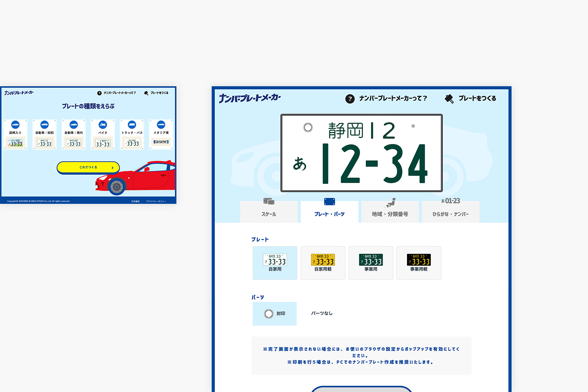Screen dimensions: 588x392
Task: Click the large 静岡12 plate preview
Action: 361,151
